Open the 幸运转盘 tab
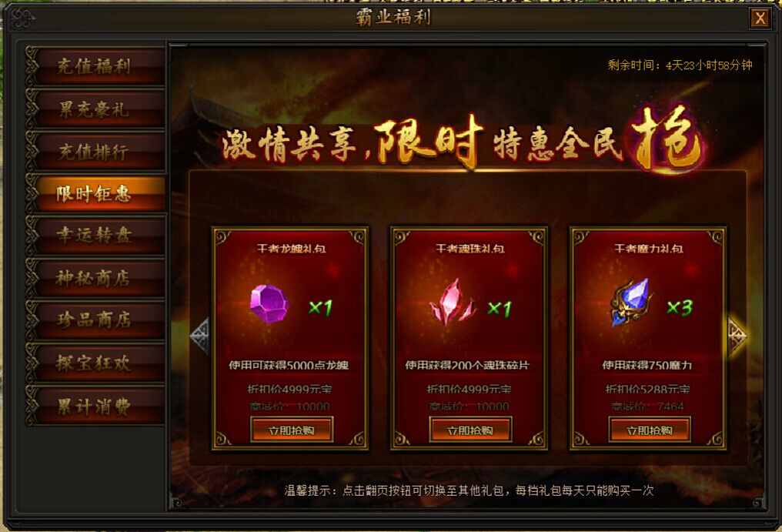 click(95, 235)
